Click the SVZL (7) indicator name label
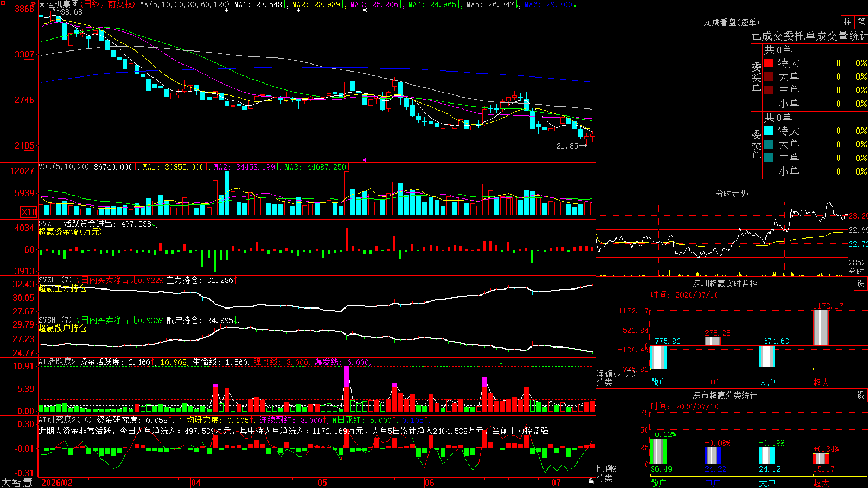 coord(55,280)
